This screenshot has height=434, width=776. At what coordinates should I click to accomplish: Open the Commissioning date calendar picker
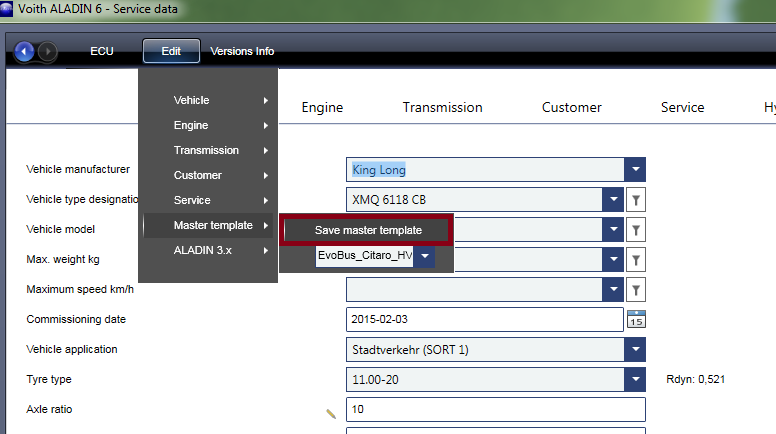pyautogui.click(x=636, y=319)
